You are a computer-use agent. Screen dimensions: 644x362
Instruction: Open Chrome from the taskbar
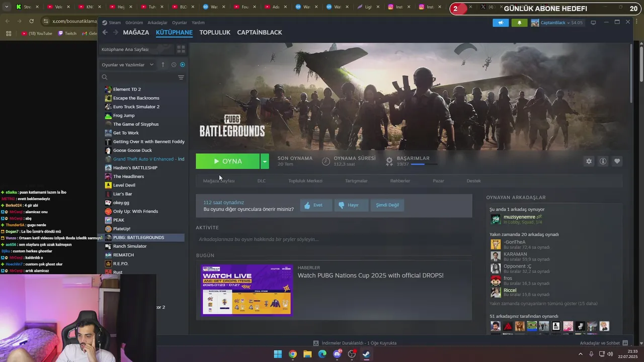(293, 354)
